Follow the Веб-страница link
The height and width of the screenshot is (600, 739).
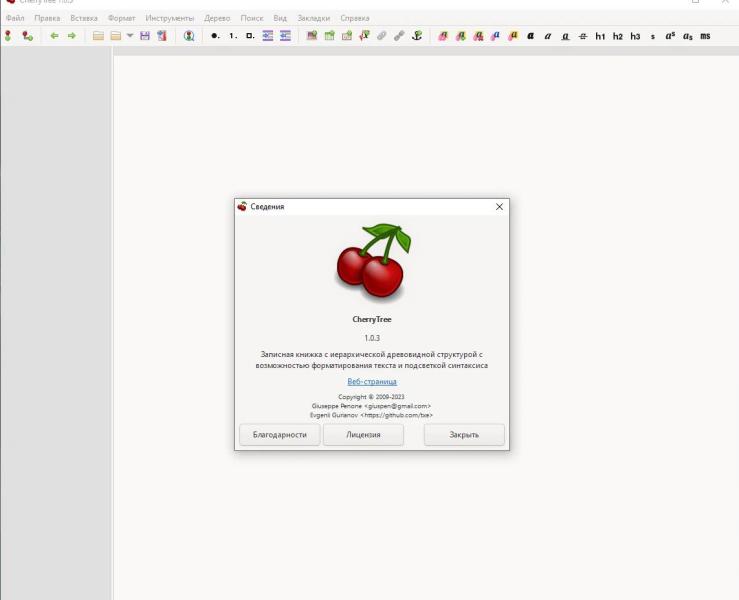pyautogui.click(x=372, y=381)
